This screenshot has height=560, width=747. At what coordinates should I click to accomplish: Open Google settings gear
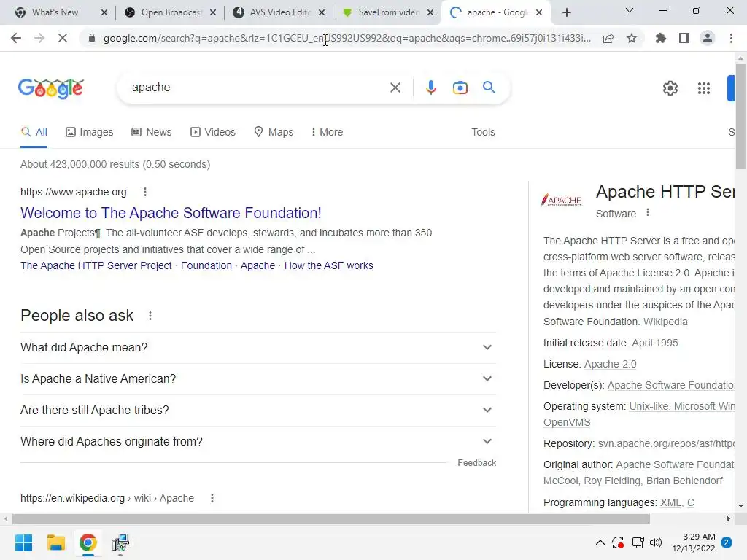(x=670, y=88)
